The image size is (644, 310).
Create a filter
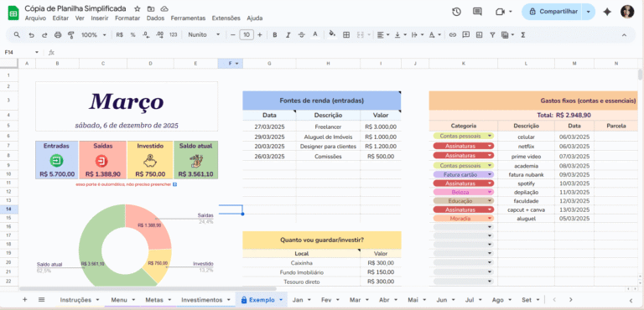point(492,35)
